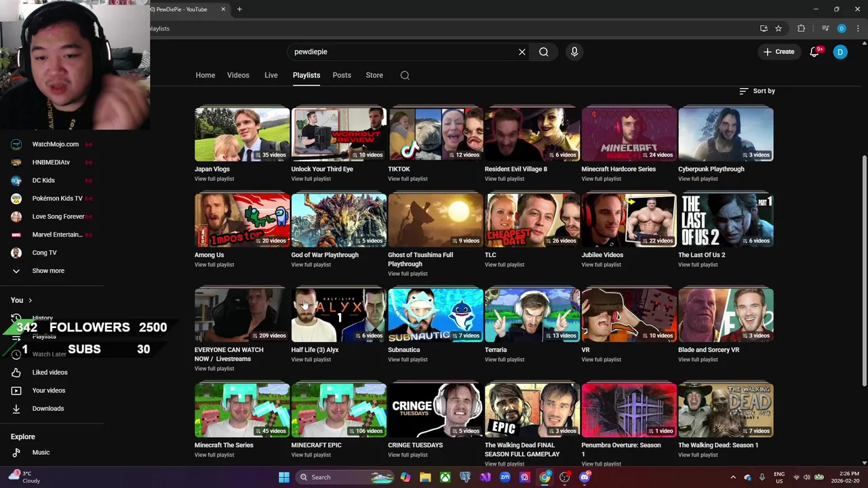Open the Japan Vlogs playlist thumbnail

click(242, 134)
